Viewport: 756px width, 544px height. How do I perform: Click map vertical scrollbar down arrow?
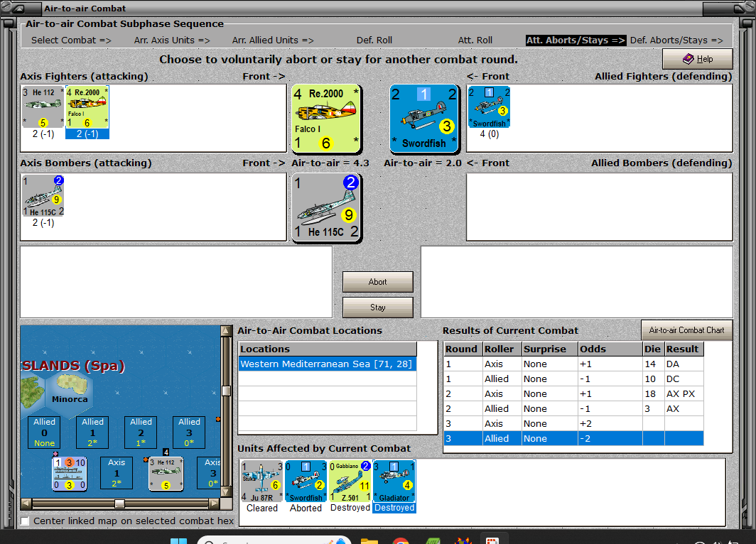[x=226, y=492]
